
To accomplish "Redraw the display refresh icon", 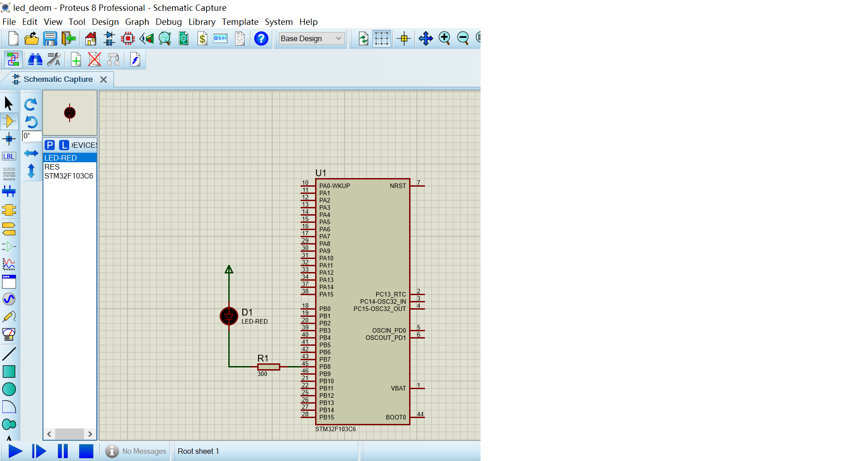I will pyautogui.click(x=363, y=38).
